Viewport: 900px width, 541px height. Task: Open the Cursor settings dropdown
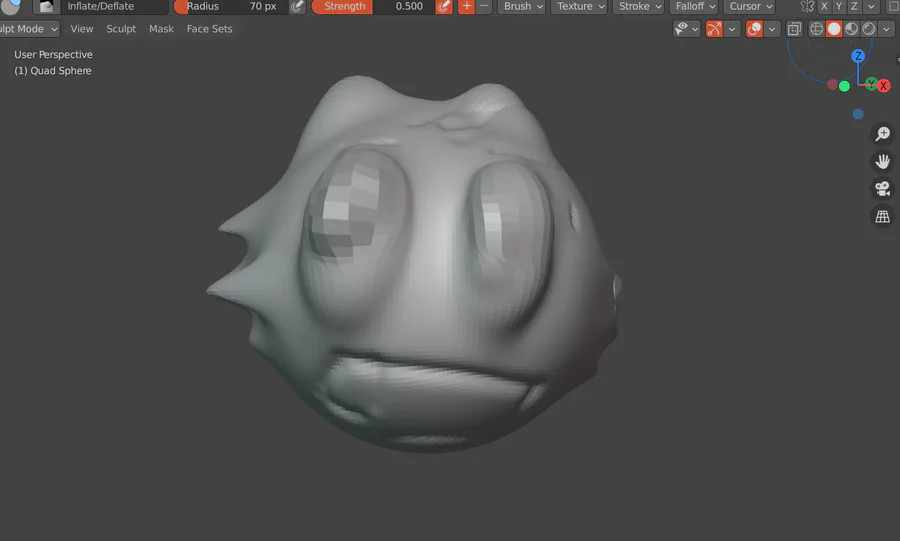(750, 6)
